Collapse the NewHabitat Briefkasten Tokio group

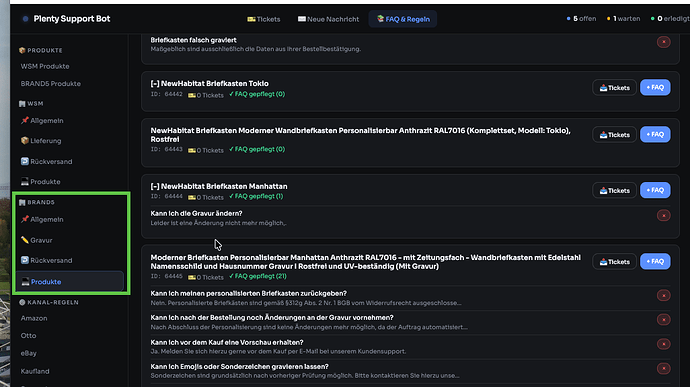point(155,84)
